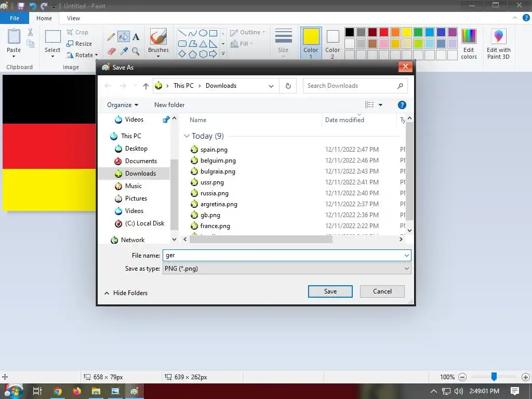Switch to the View tab
This screenshot has width=532, height=399.
click(x=73, y=18)
